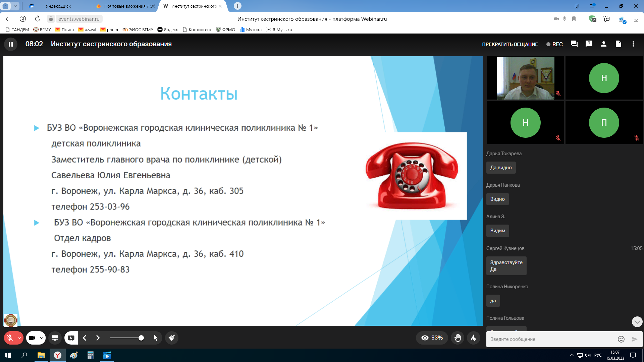Go to previous slide
This screenshot has height=362, width=644.
pyautogui.click(x=85, y=338)
